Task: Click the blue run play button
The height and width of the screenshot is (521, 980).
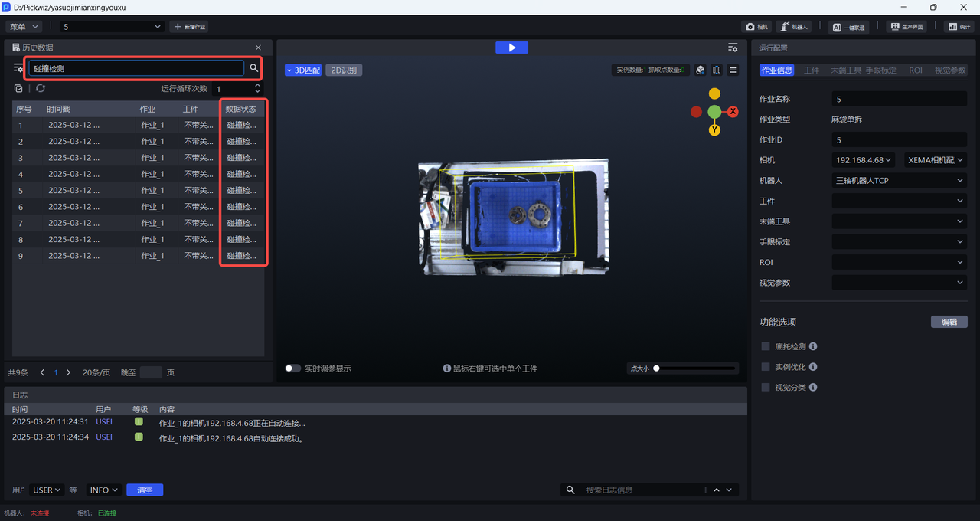Action: click(x=511, y=48)
